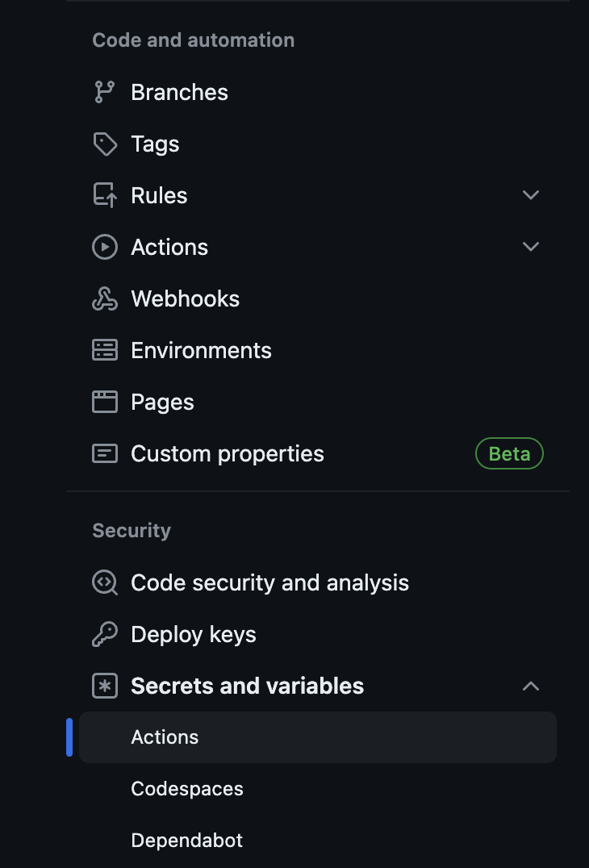This screenshot has width=589, height=868.
Task: Click the Tags label icon
Action: click(106, 144)
